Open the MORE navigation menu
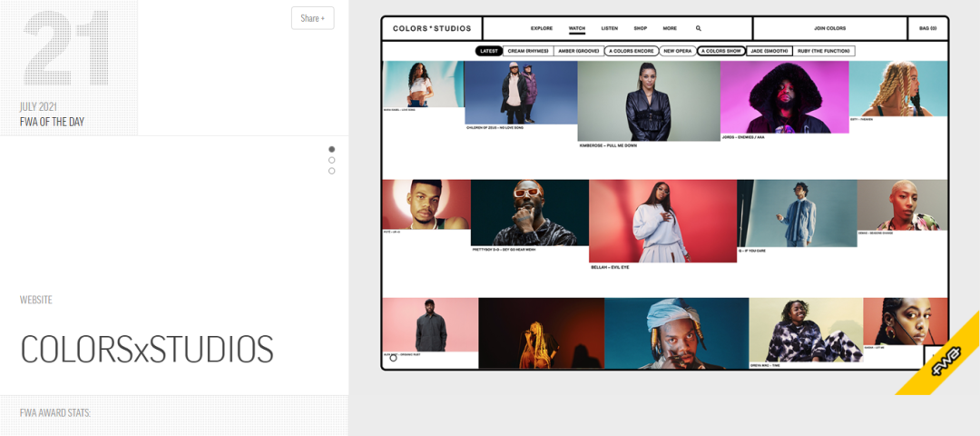 (x=670, y=29)
